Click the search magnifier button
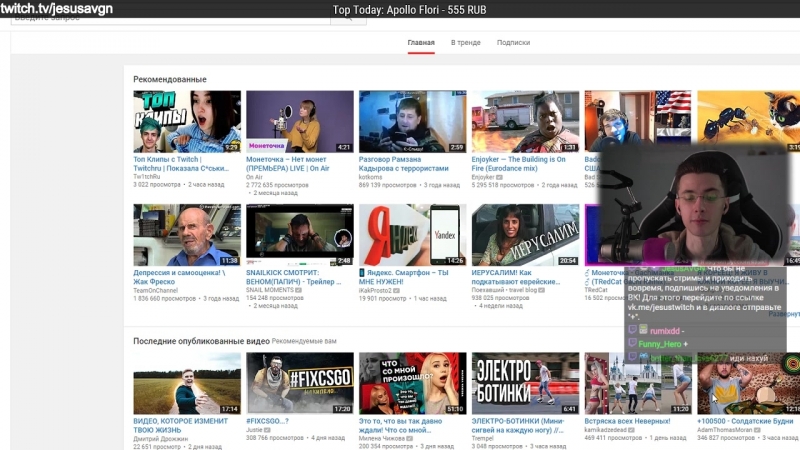 pyautogui.click(x=348, y=20)
